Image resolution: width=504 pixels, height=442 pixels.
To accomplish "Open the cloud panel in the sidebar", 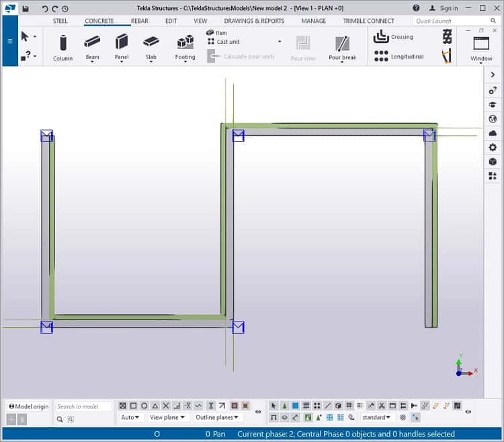I will point(493,133).
